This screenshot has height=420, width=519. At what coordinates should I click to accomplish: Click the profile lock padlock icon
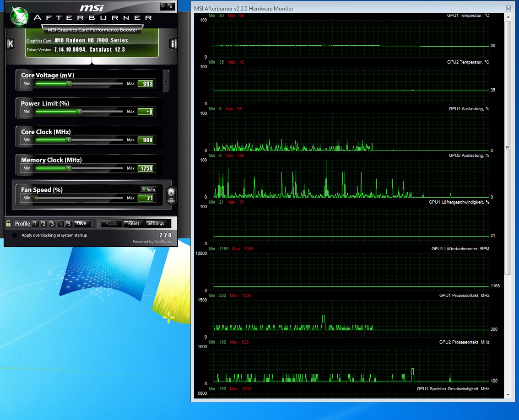pyautogui.click(x=8, y=223)
